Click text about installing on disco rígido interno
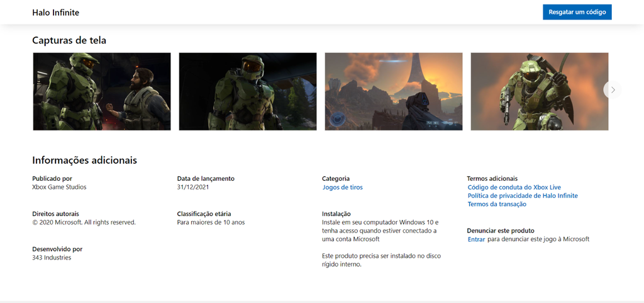644x303 pixels. [x=381, y=260]
